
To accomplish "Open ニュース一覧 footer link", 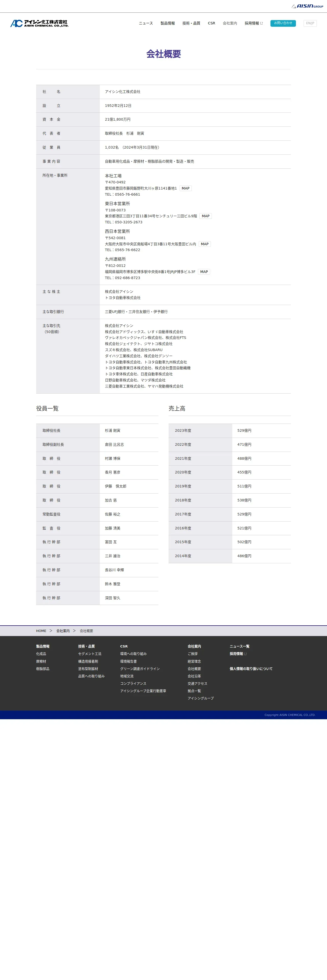I will click(x=239, y=646).
